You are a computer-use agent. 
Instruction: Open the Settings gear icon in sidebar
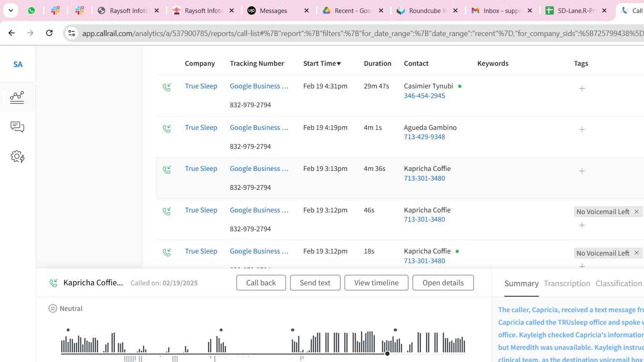click(18, 157)
